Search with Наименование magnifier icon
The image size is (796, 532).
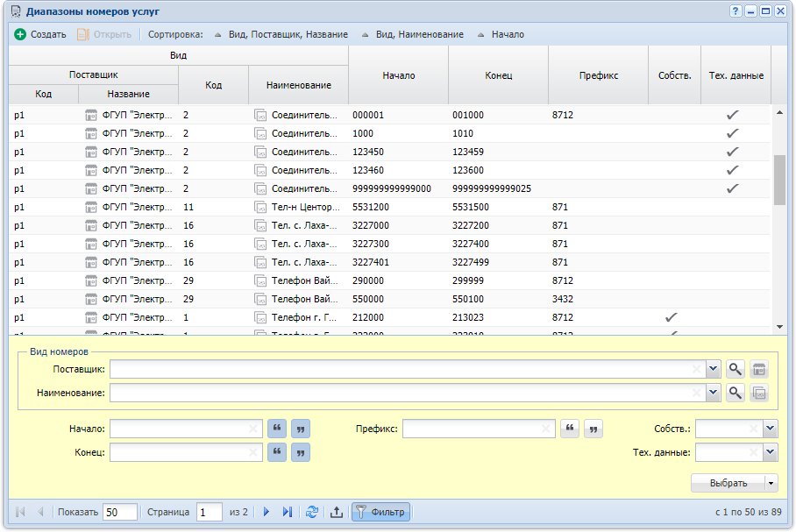click(x=736, y=393)
